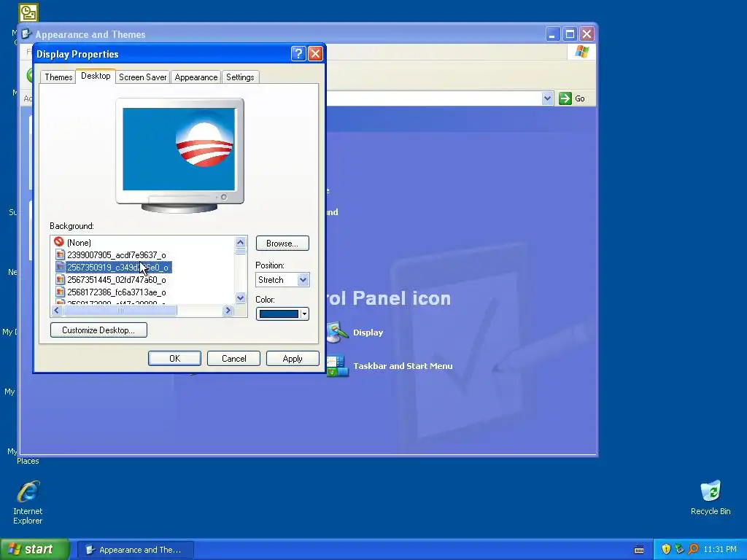Screen dimensions: 747x560
Task: Click the Display link text
Action: 368,332
